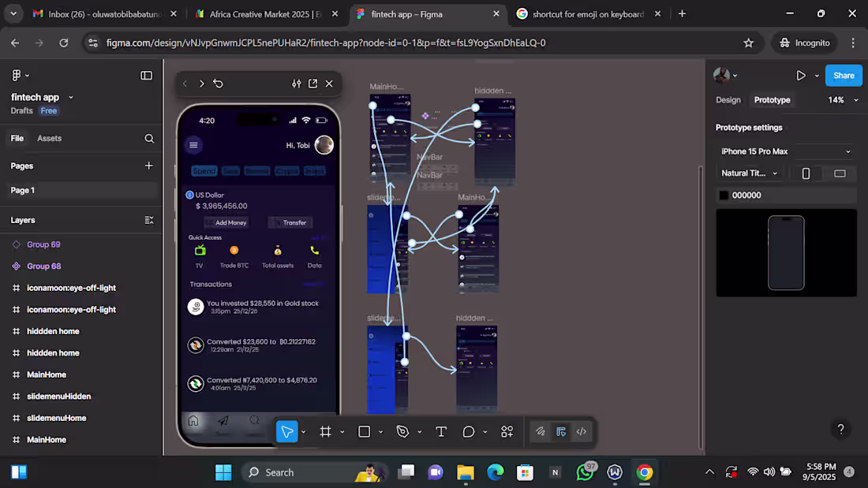This screenshot has width=868, height=488.
Task: Switch to the Prototype tab
Action: (772, 100)
